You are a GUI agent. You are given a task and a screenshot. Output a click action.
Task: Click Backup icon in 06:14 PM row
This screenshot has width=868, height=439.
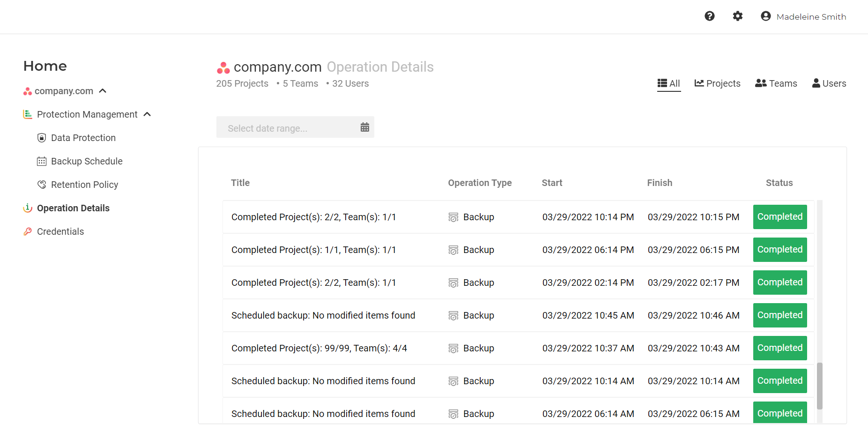(453, 250)
